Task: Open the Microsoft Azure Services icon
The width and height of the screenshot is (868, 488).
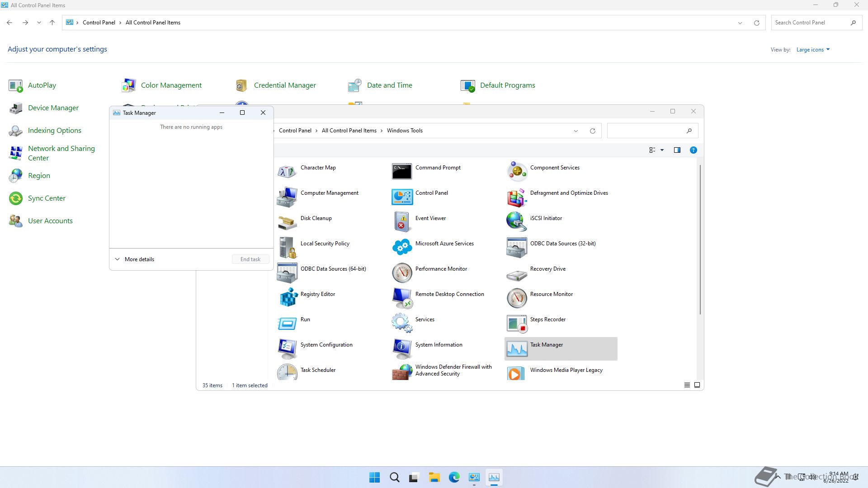Action: (x=402, y=247)
